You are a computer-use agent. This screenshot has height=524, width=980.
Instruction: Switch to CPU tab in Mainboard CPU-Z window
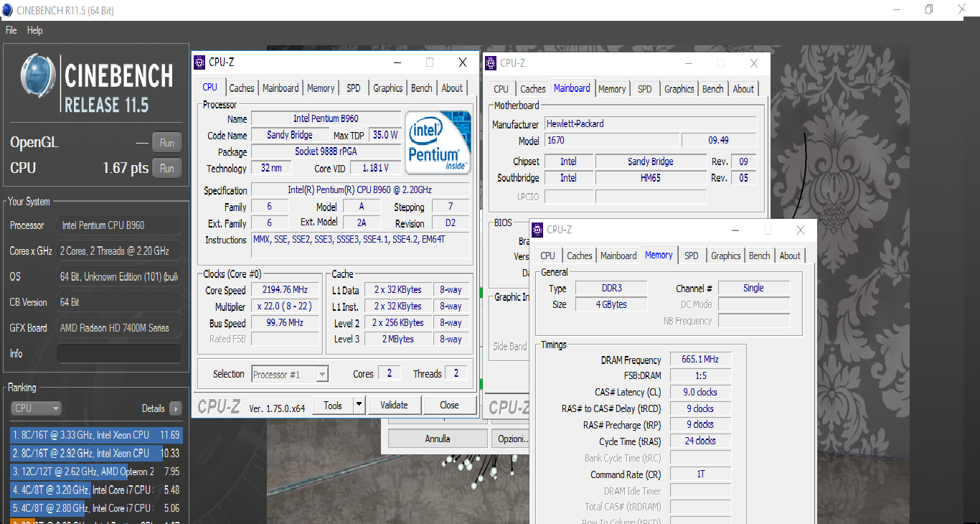pos(501,89)
